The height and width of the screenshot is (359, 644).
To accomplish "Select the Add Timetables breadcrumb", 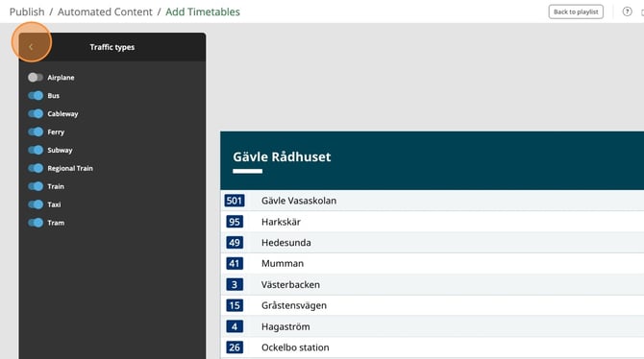I will (203, 12).
